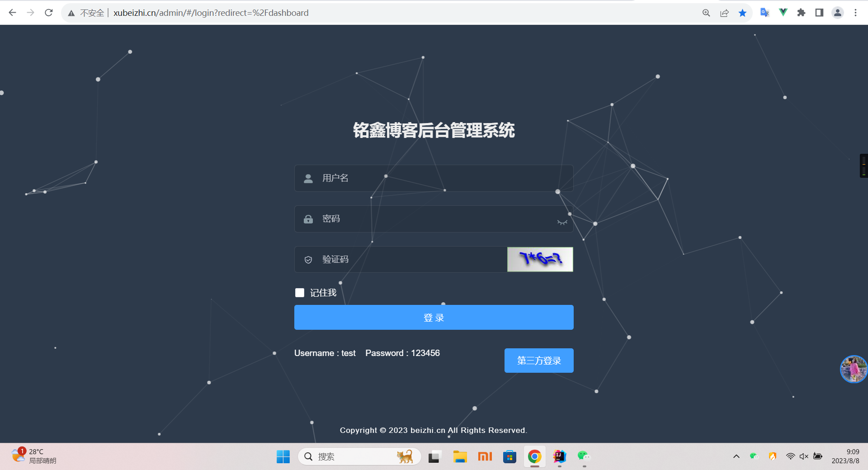868x470 pixels.
Task: Click the taskbar 搜索 search box
Action: [359, 456]
